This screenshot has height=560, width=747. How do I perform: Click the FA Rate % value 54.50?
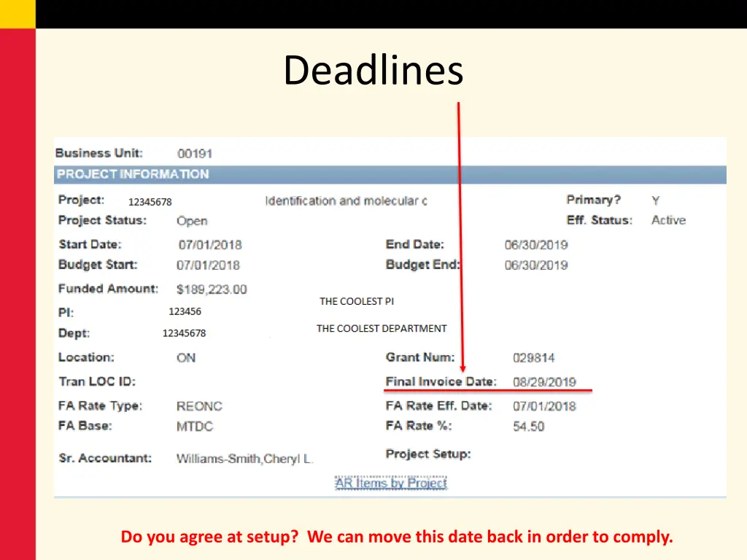pos(528,427)
